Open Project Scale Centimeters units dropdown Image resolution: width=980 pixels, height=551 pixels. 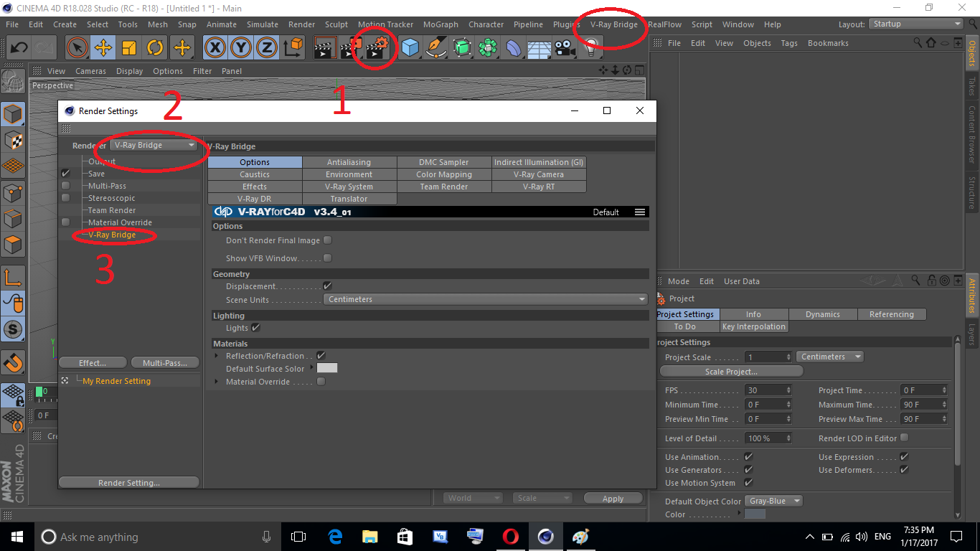pyautogui.click(x=830, y=357)
